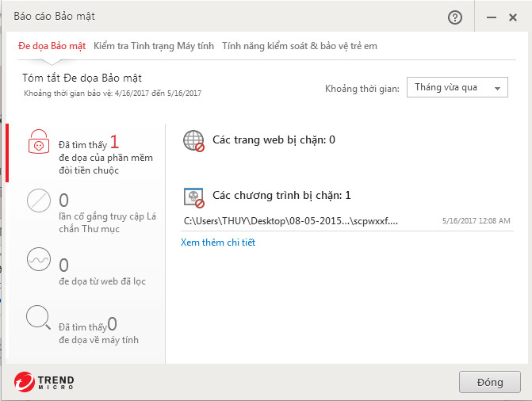
Task: Click the help question mark icon
Action: [x=455, y=17]
